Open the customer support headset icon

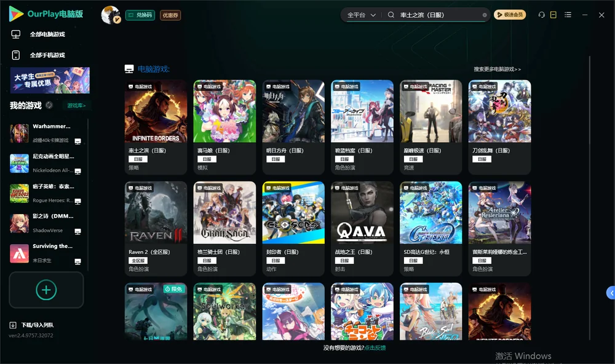(542, 15)
